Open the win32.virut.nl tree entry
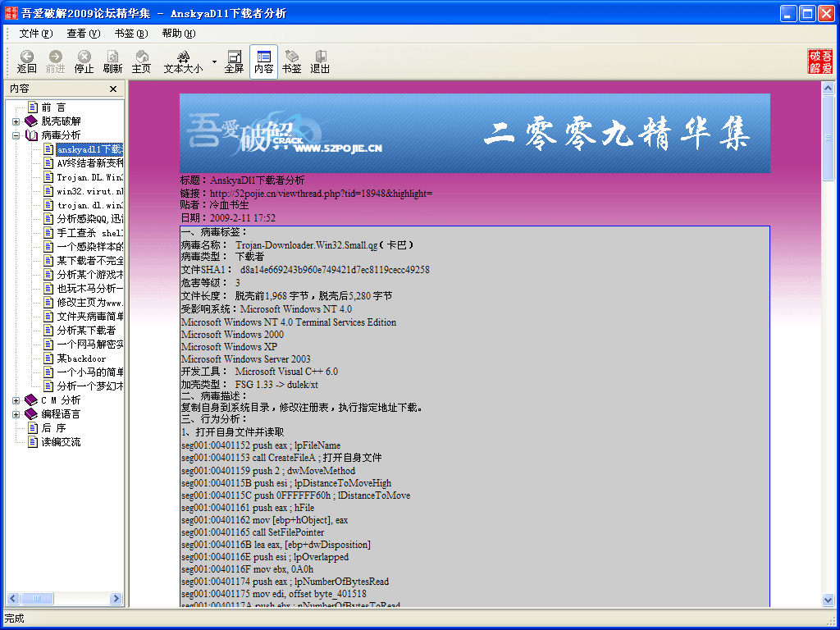The image size is (840, 630). click(89, 191)
